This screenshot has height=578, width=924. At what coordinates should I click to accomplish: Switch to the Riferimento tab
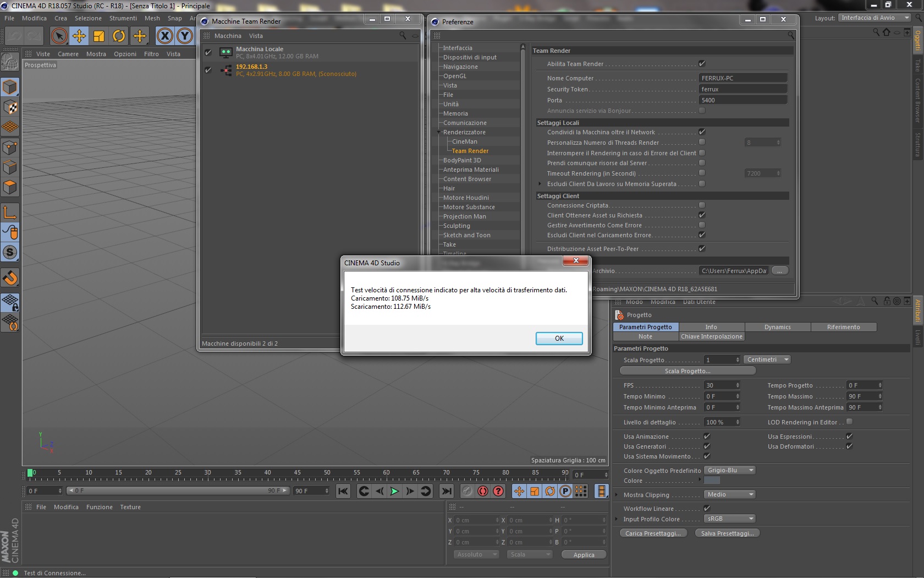click(844, 327)
